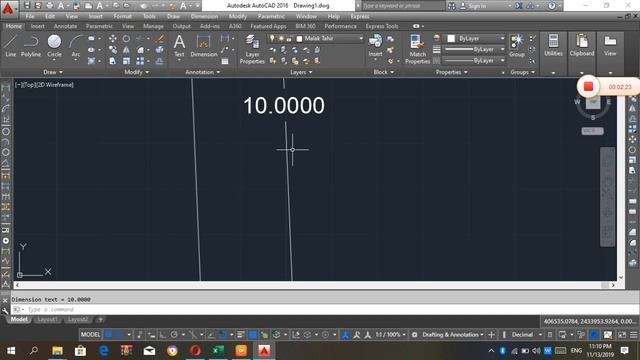Click the Match Properties tool
This screenshot has width=640, height=360.
pos(417,49)
